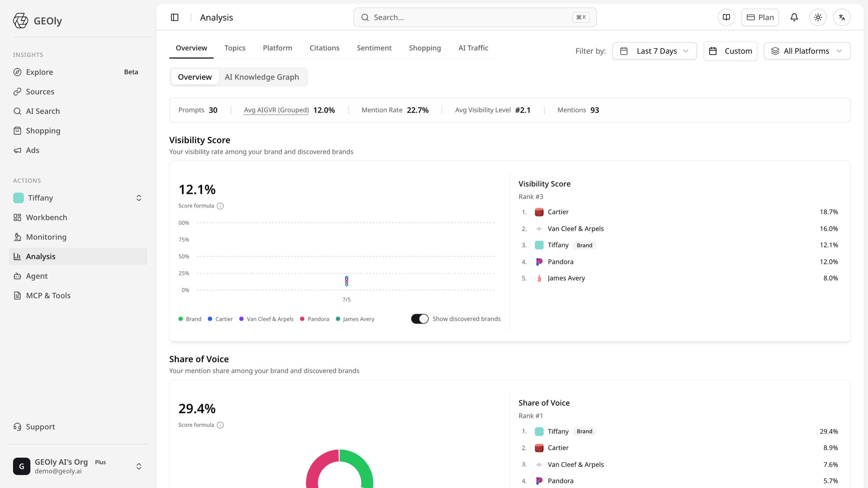The height and width of the screenshot is (488, 868).
Task: Click the Plan button
Action: 760,17
